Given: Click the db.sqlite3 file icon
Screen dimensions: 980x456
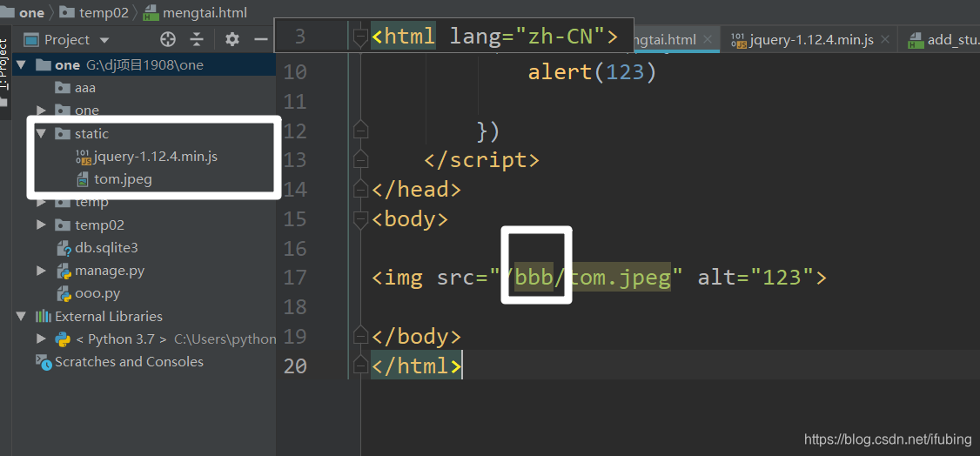Looking at the screenshot, I should (x=63, y=248).
